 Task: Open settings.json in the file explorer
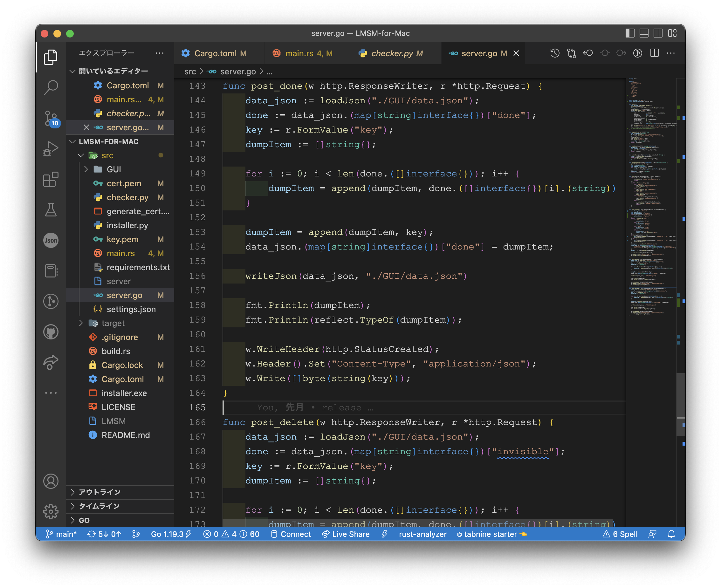[x=131, y=309]
